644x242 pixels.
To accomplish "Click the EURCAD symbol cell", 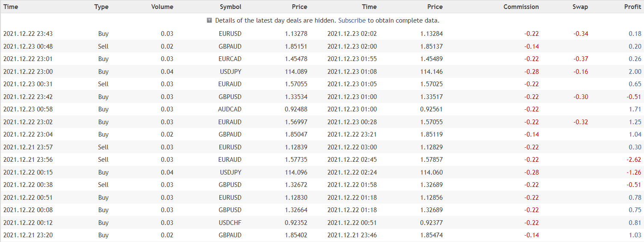I will point(230,59).
